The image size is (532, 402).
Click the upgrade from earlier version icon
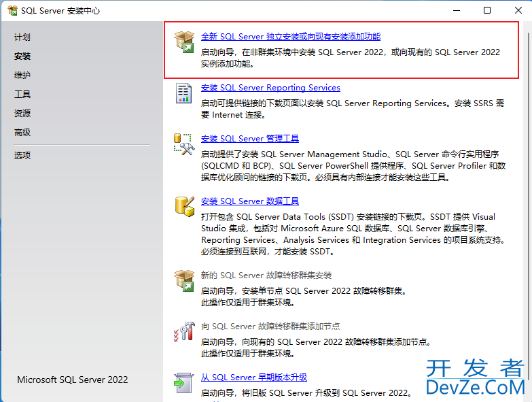(184, 383)
